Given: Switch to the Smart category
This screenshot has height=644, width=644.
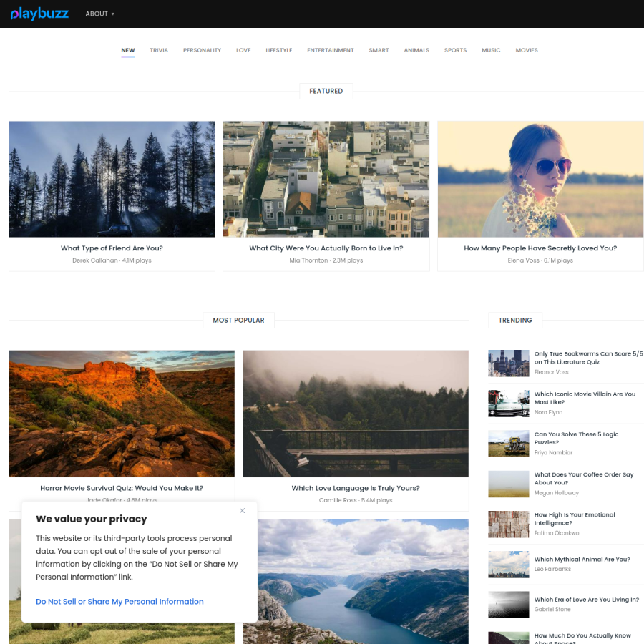Looking at the screenshot, I should point(379,50).
